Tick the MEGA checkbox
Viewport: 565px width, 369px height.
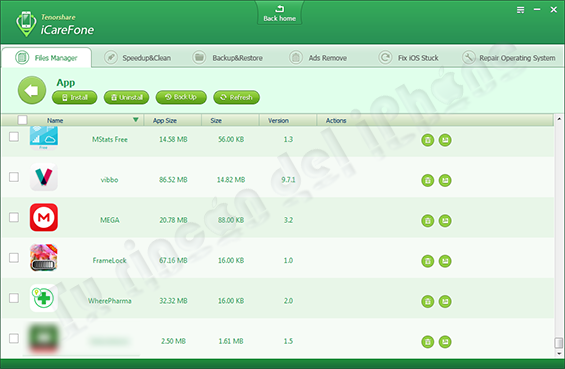[14, 217]
